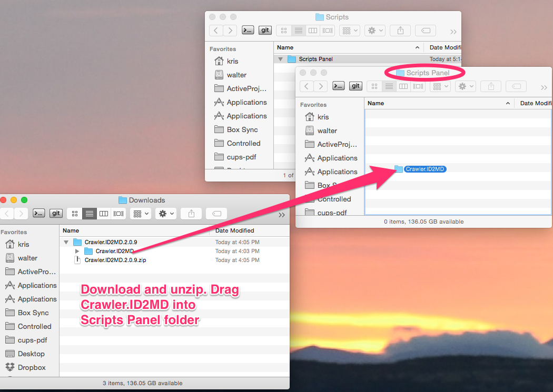Click share button in Scripts window
Viewport: 553px width, 392px height.
click(400, 31)
